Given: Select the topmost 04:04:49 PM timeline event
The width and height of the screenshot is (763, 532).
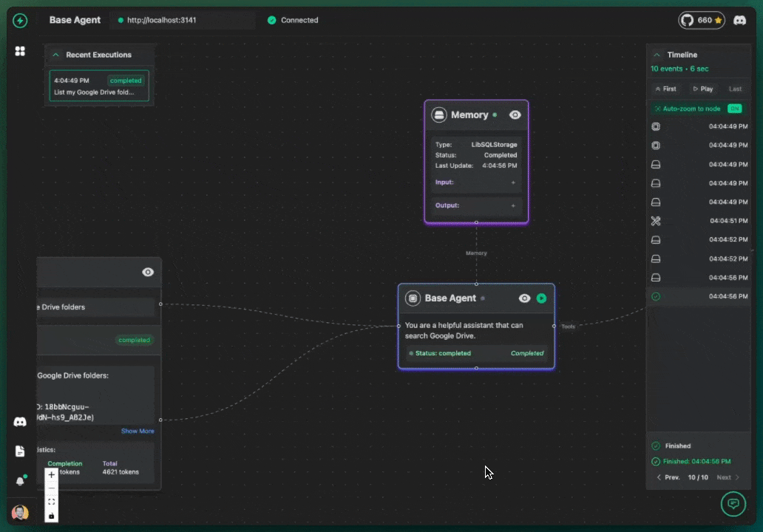Looking at the screenshot, I should tap(699, 126).
